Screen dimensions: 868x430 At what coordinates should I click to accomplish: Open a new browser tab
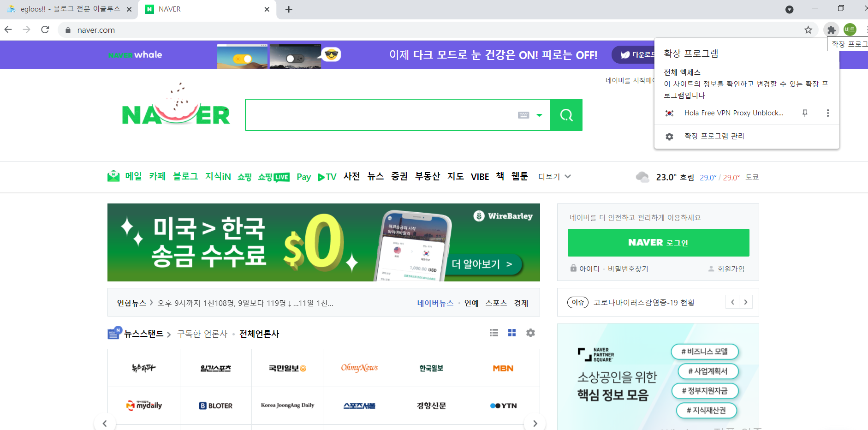(289, 9)
